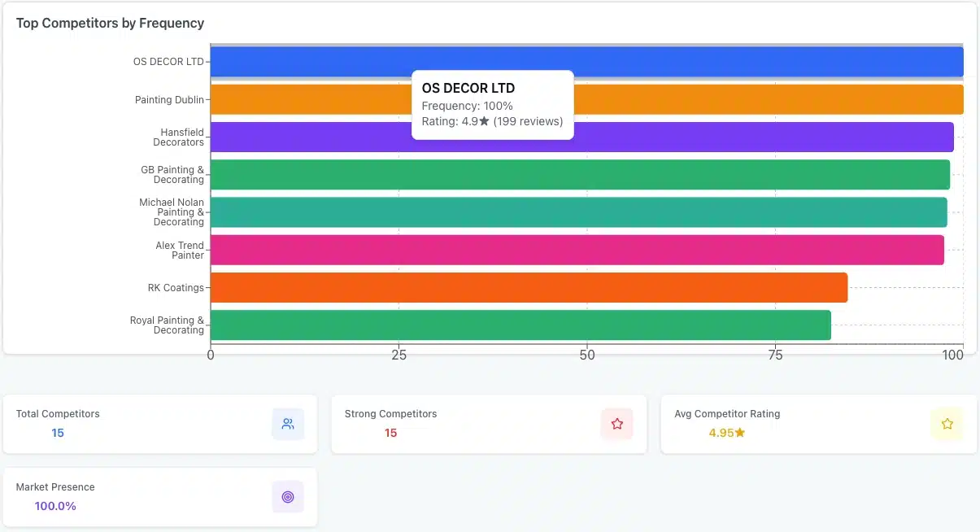This screenshot has width=980, height=532.
Task: Click the x-axis tick label 50
Action: click(x=587, y=355)
